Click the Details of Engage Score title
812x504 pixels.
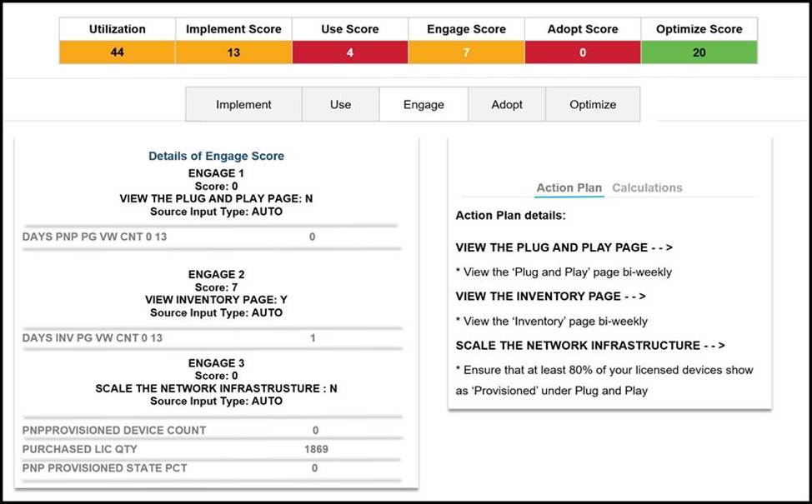[216, 156]
